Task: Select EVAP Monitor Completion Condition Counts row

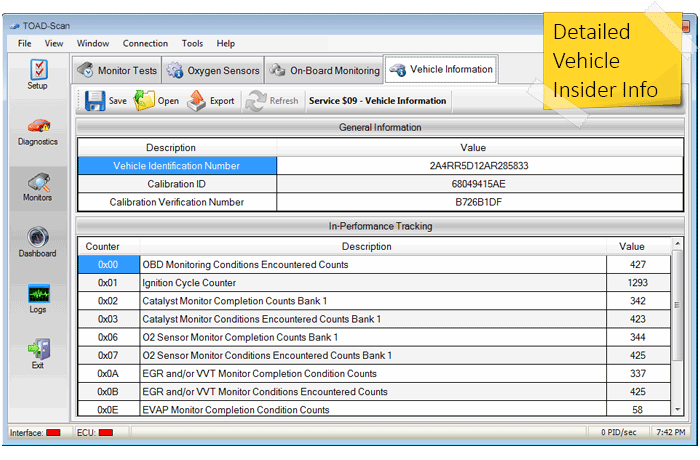Action: (374, 409)
